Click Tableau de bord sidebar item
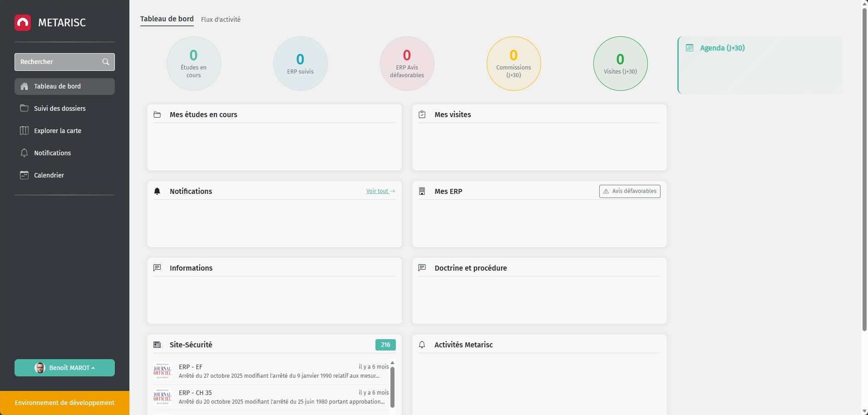Viewport: 868px width, 415px height. [x=64, y=86]
